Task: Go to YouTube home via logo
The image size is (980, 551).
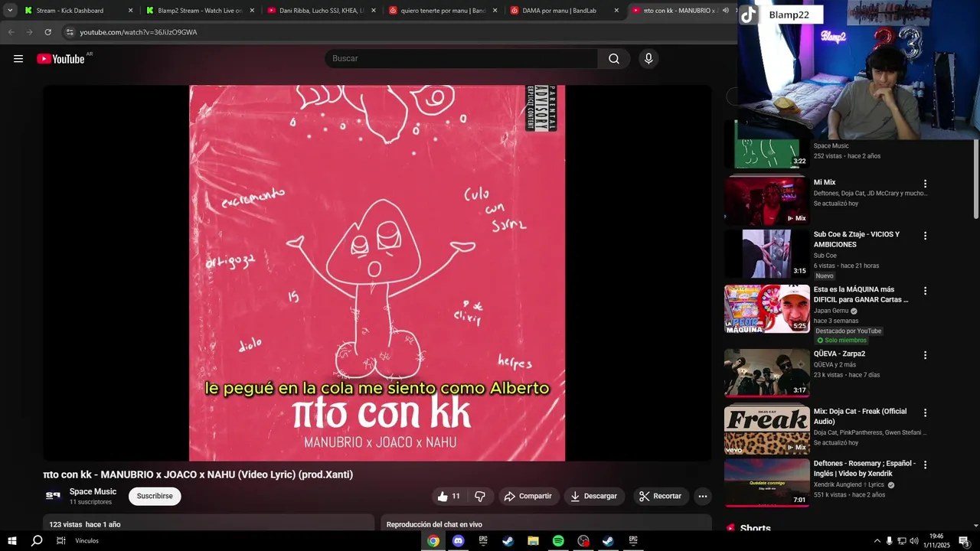Action: coord(60,59)
